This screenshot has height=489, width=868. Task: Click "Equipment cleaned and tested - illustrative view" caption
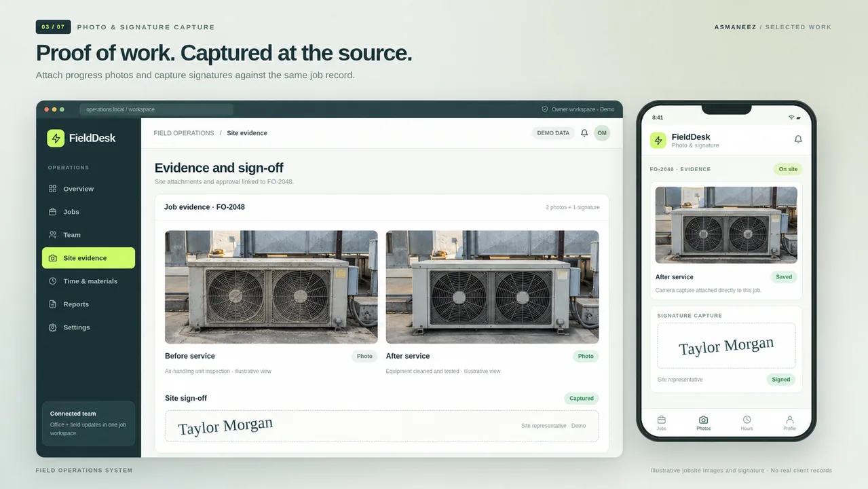pyautogui.click(x=443, y=372)
